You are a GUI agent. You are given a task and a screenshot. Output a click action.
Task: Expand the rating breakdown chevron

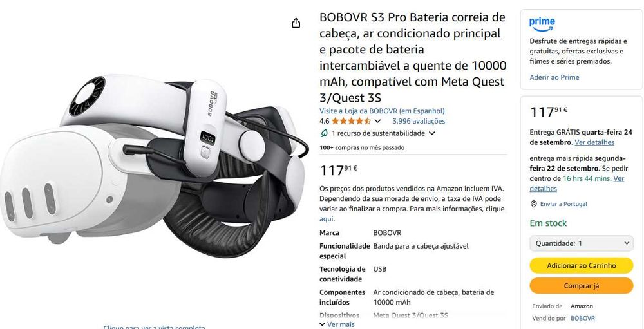(x=378, y=121)
